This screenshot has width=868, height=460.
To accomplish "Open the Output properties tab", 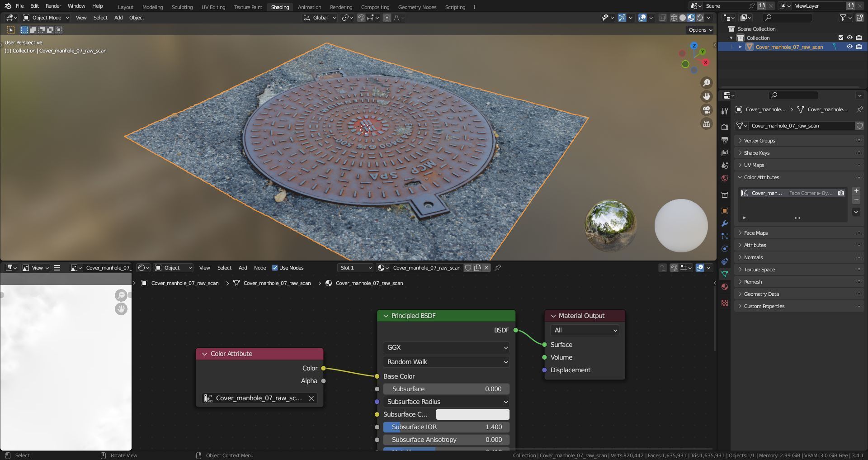I will click(x=725, y=140).
